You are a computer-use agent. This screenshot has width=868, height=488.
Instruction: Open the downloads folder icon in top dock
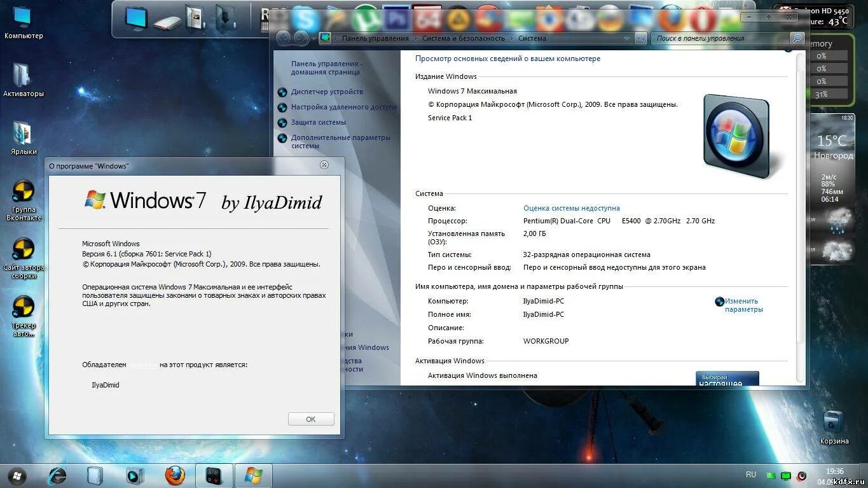226,18
